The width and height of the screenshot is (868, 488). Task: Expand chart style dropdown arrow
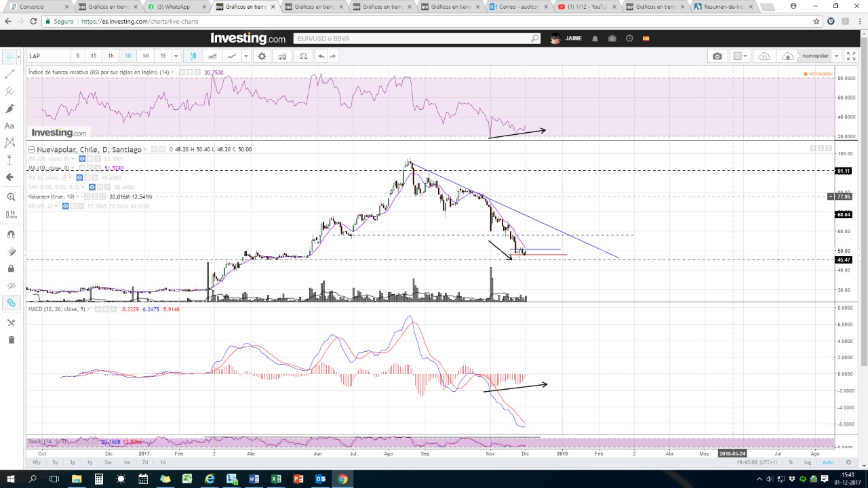[246, 56]
